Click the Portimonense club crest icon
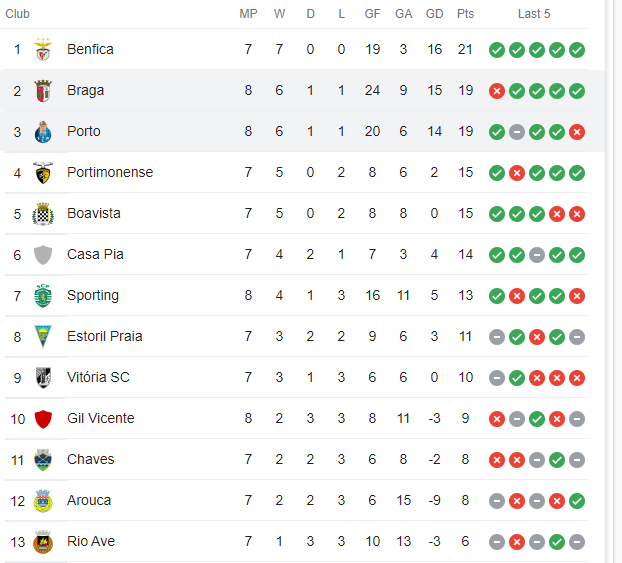Viewport: 622px width, 563px height. point(43,172)
